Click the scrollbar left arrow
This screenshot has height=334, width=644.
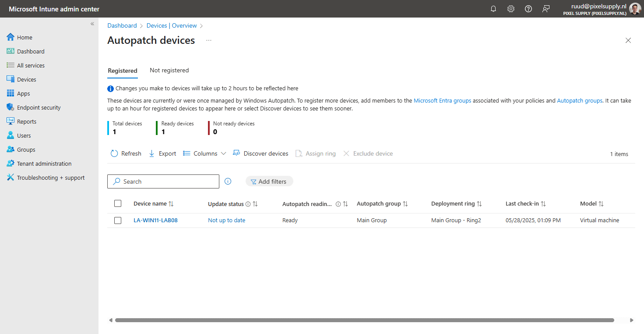pyautogui.click(x=111, y=320)
